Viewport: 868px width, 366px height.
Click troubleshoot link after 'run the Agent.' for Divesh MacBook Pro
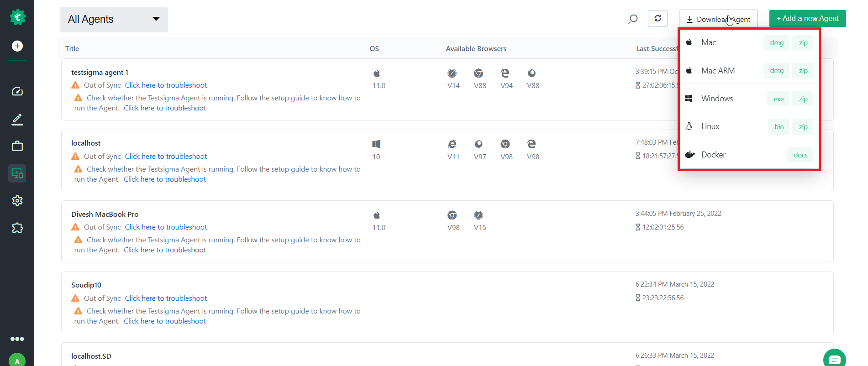click(x=165, y=250)
